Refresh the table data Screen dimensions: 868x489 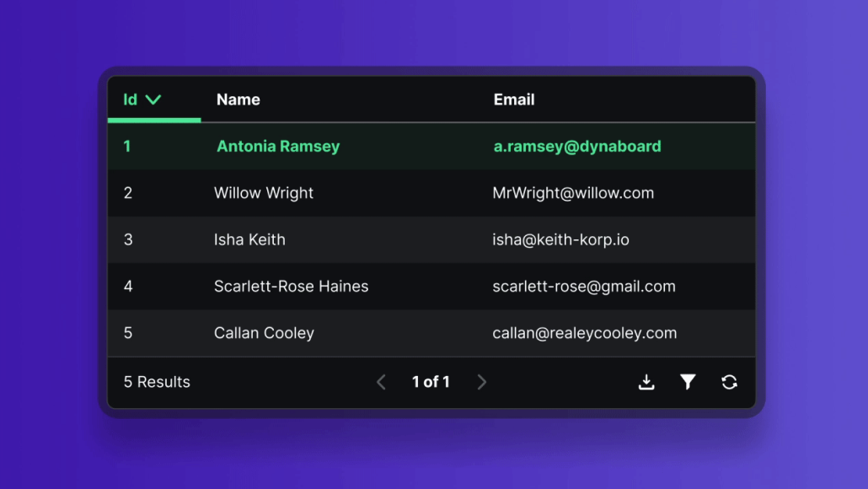click(x=729, y=382)
